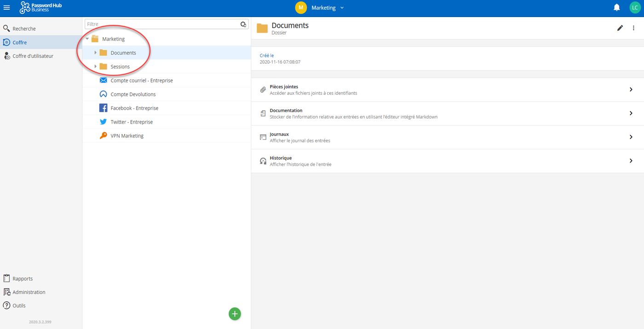Open the VPN Marketing entry
The image size is (644, 329).
[x=127, y=136]
